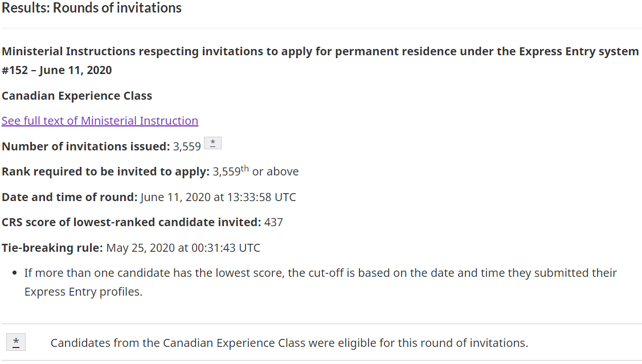The image size is (642, 364).
Task: Click the 'CRS score of lowest-ranked candidate invited' label
Action: (x=131, y=222)
